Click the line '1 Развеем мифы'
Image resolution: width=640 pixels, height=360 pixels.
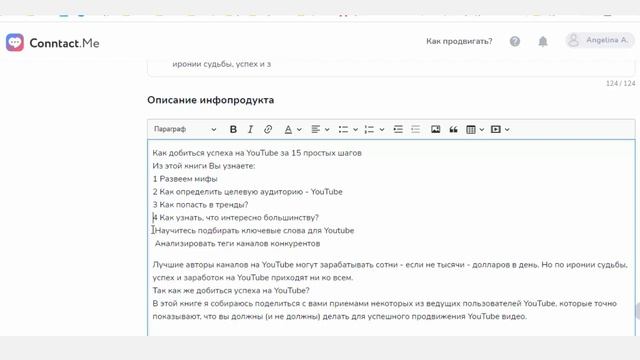(x=185, y=179)
